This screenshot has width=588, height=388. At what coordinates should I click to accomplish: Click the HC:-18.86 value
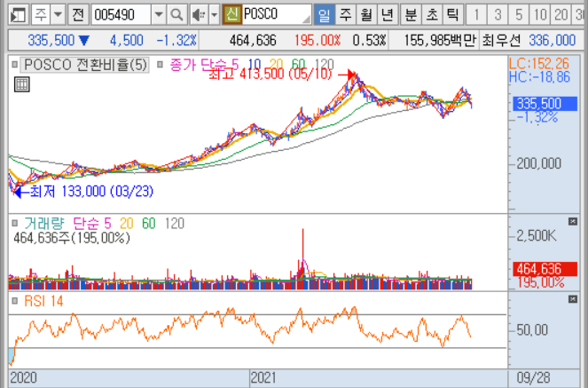pos(539,77)
